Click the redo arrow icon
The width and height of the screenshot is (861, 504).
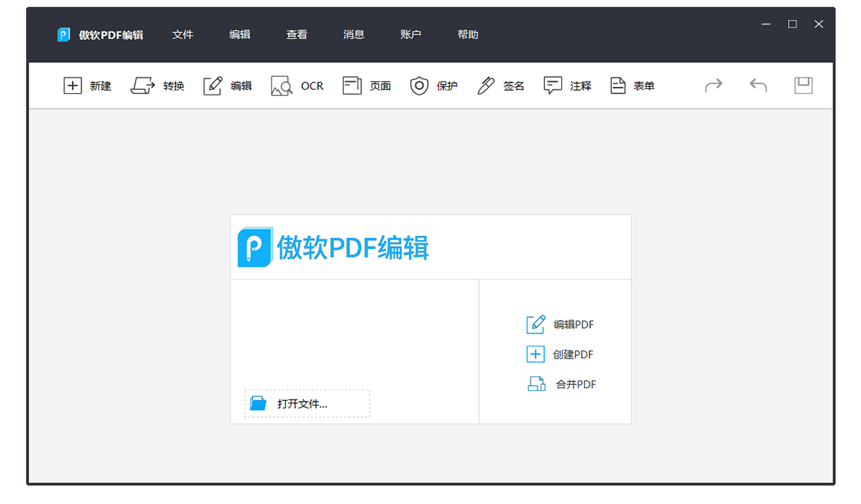(714, 85)
